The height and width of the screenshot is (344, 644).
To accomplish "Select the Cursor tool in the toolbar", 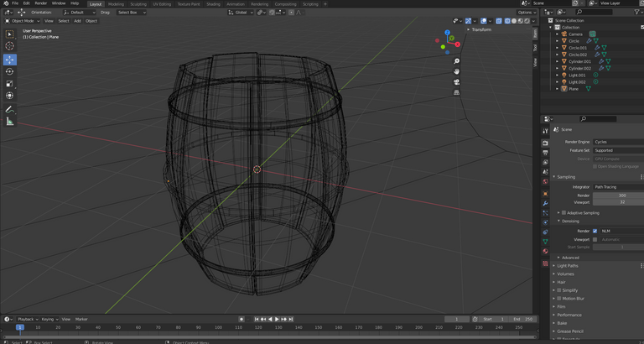I will pyautogui.click(x=10, y=46).
